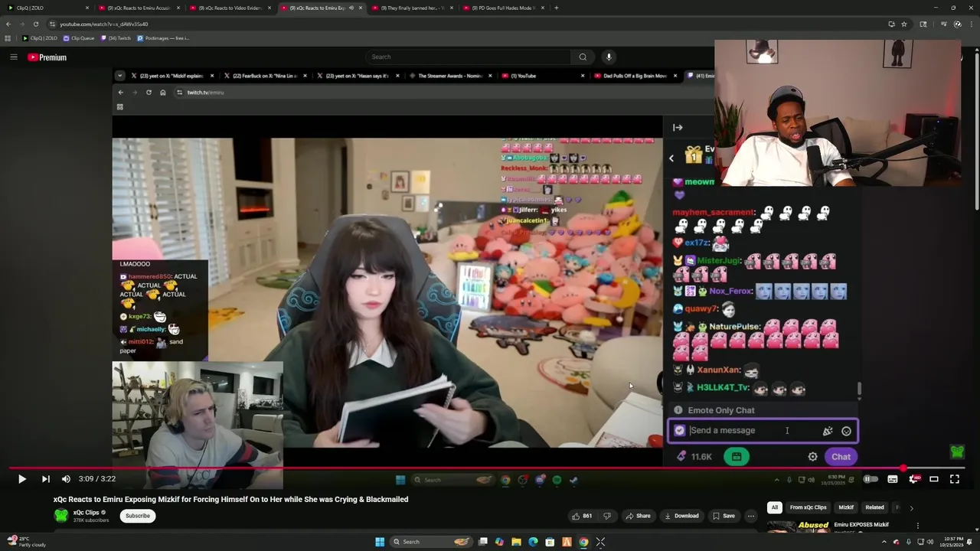The image size is (980, 551).
Task: Show hidden system tray icons chevron
Action: tap(884, 542)
